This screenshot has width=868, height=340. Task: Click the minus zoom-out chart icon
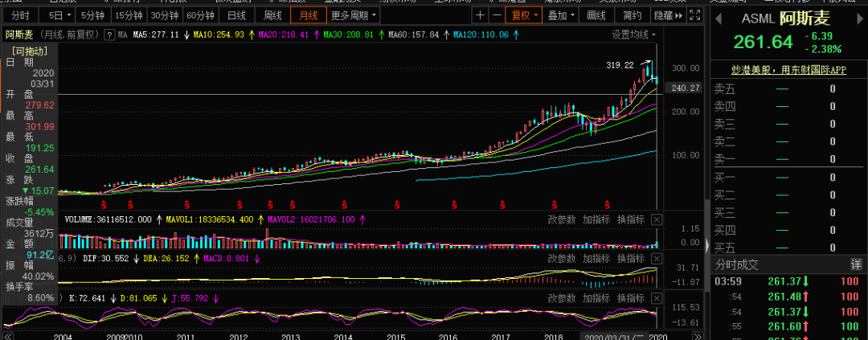coord(497,15)
